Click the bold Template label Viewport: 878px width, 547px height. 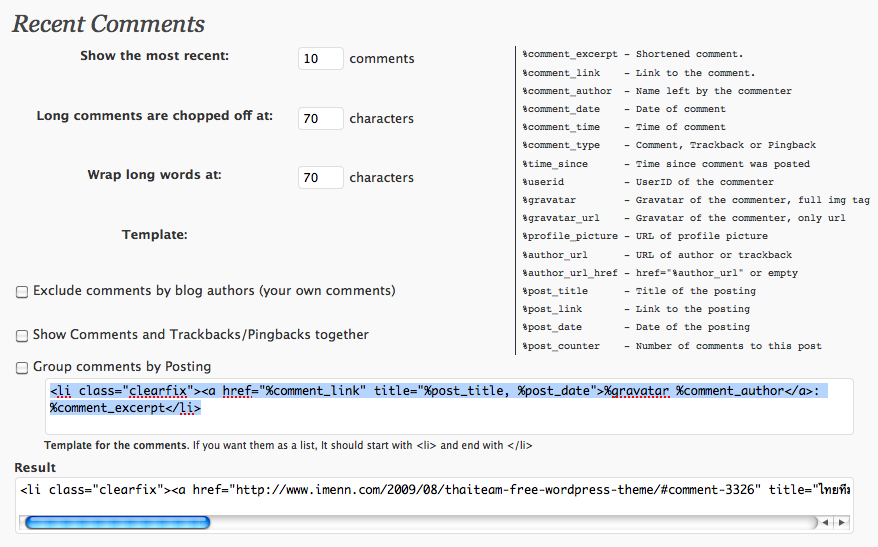point(154,235)
